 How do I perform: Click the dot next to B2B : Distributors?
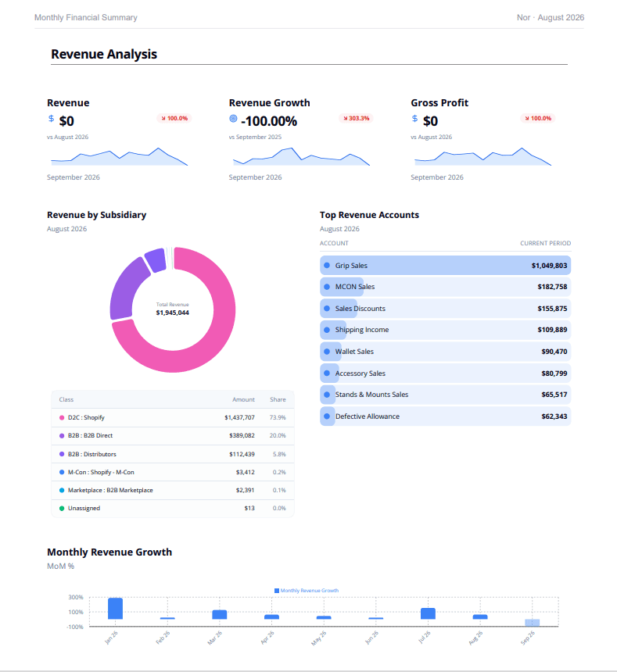coord(62,454)
